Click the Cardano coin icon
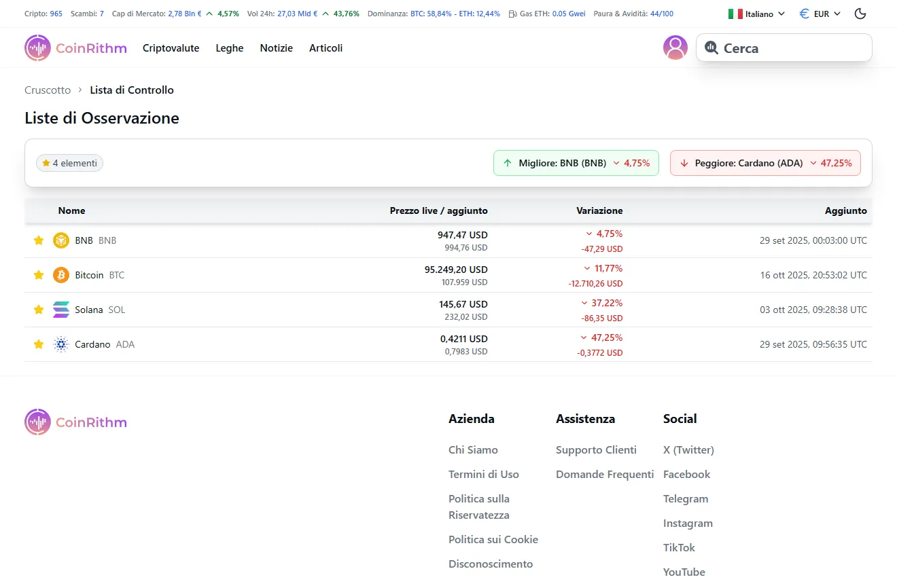Image resolution: width=897 pixels, height=588 pixels. click(x=61, y=344)
